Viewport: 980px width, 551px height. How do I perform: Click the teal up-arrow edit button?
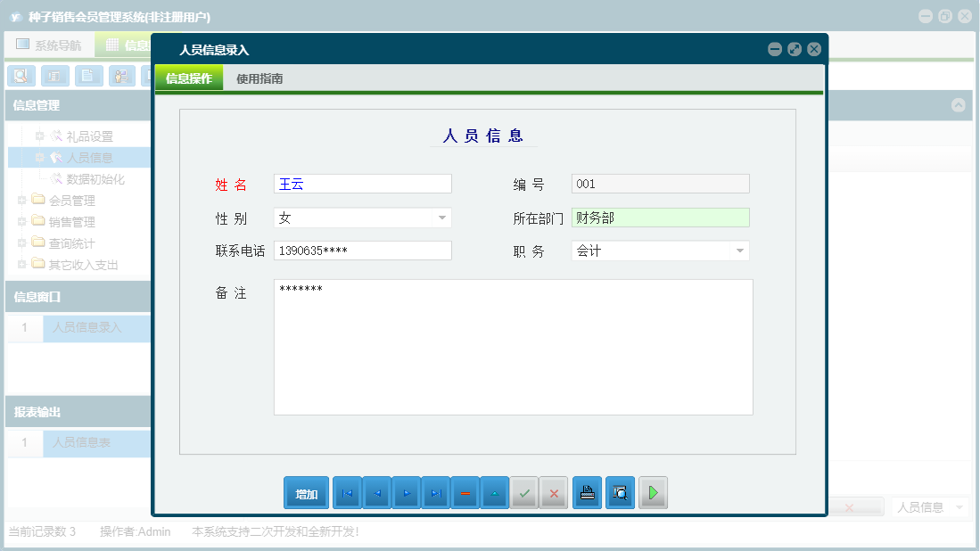[494, 493]
